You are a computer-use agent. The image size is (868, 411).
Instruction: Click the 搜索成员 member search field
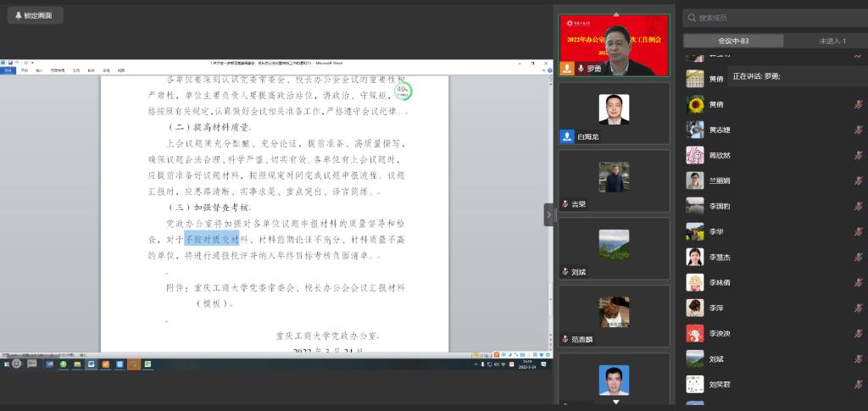[x=775, y=18]
